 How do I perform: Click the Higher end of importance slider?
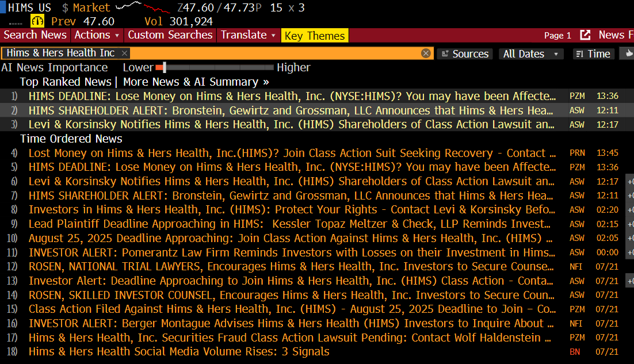(x=293, y=67)
